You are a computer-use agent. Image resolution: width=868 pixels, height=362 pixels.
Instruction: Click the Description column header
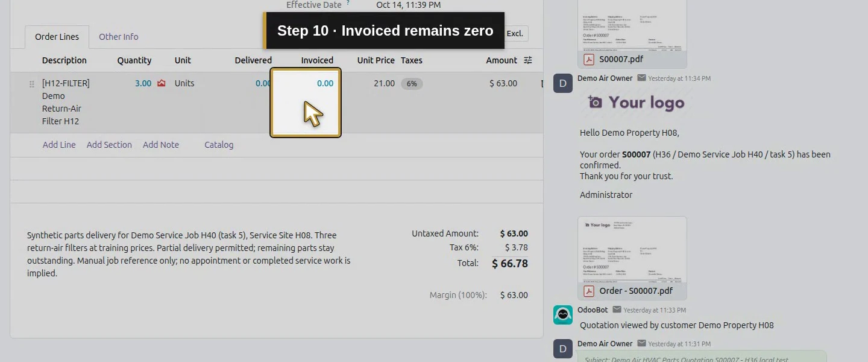click(x=64, y=60)
